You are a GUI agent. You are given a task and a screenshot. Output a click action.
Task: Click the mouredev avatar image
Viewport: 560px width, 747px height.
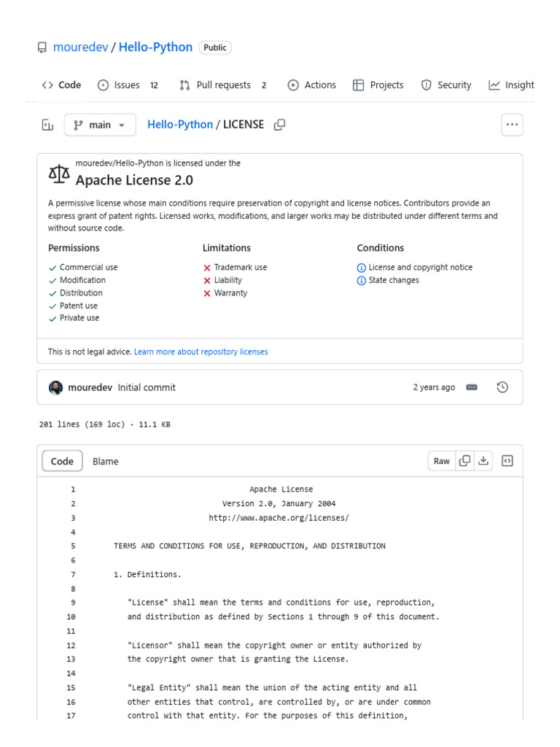point(56,387)
